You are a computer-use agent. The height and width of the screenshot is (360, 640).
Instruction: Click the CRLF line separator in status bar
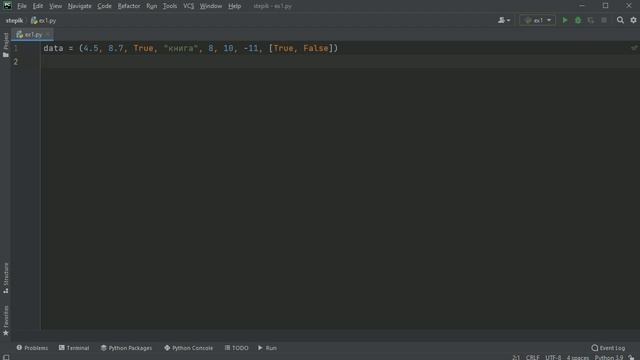[533, 357]
